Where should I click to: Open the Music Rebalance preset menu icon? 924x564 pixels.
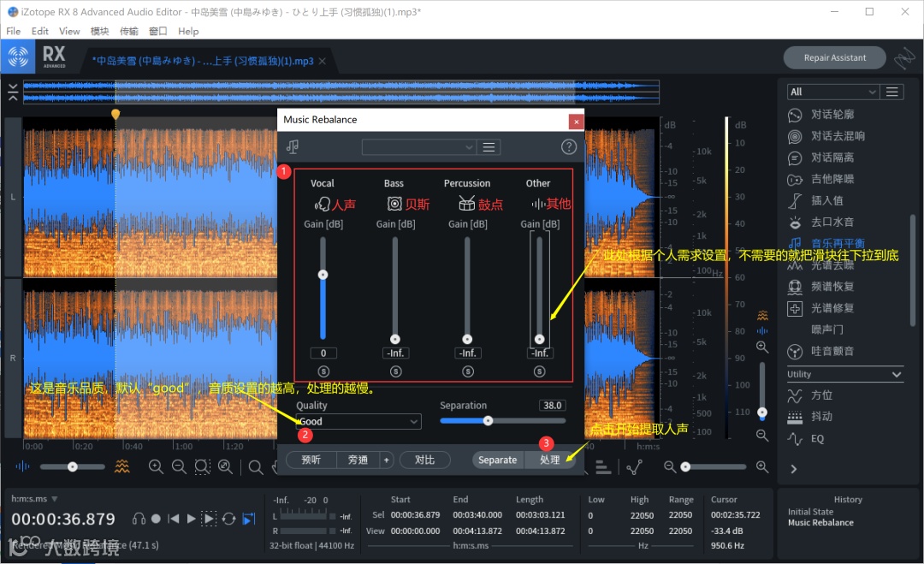tap(489, 147)
